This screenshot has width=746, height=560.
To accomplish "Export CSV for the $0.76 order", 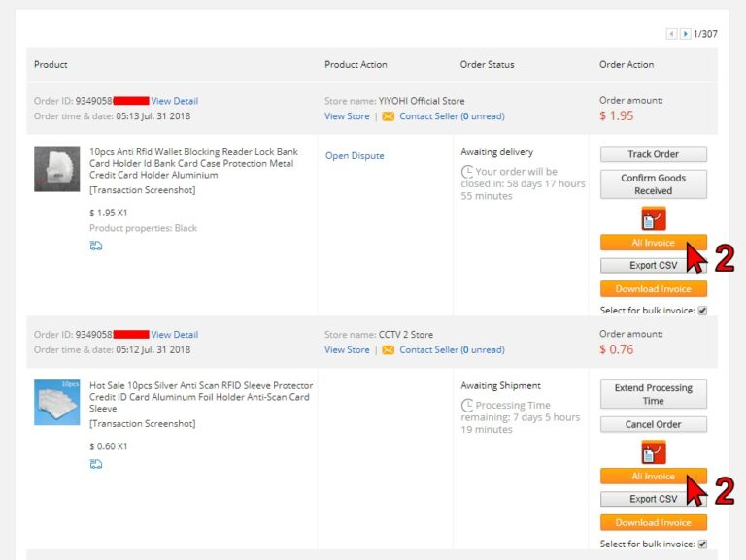I will click(653, 499).
